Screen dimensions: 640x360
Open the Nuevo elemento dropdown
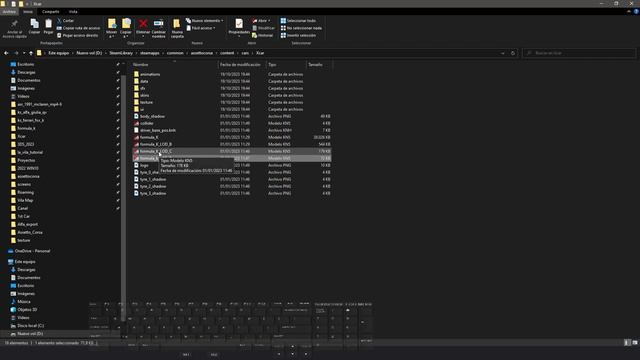(204, 20)
